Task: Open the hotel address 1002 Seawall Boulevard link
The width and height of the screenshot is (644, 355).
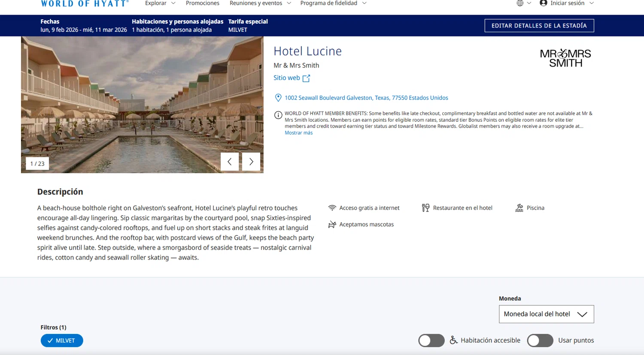Action: click(x=366, y=98)
